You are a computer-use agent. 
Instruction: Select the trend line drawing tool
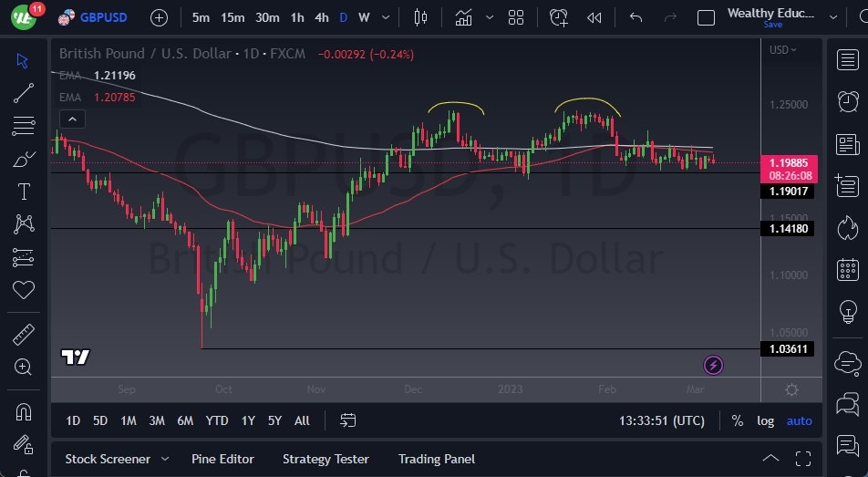(x=24, y=93)
